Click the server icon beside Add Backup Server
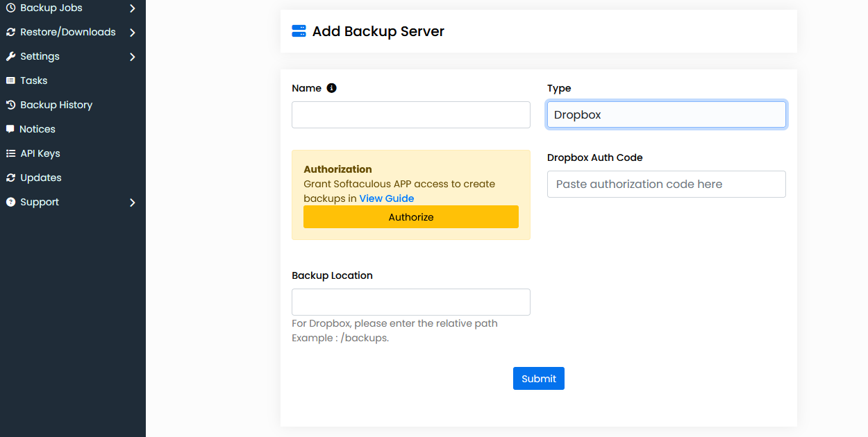 pyautogui.click(x=299, y=31)
